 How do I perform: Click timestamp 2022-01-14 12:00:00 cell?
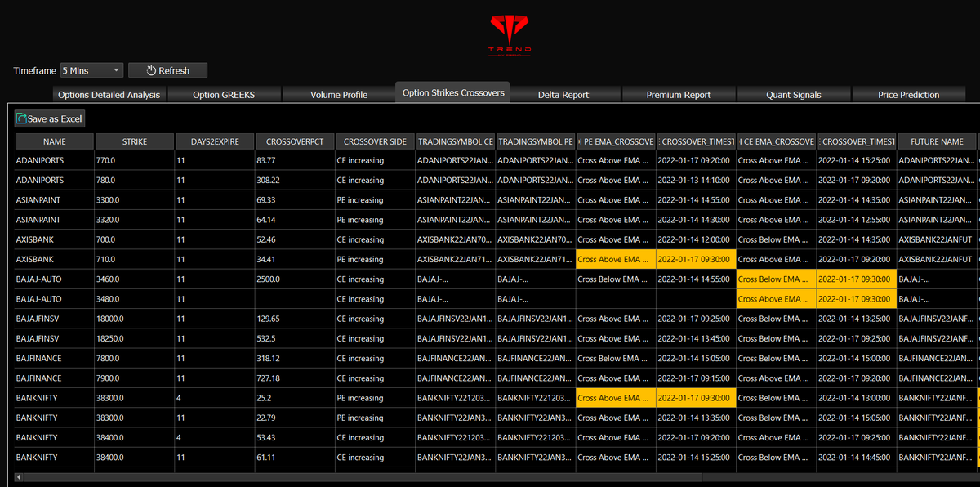(696, 239)
